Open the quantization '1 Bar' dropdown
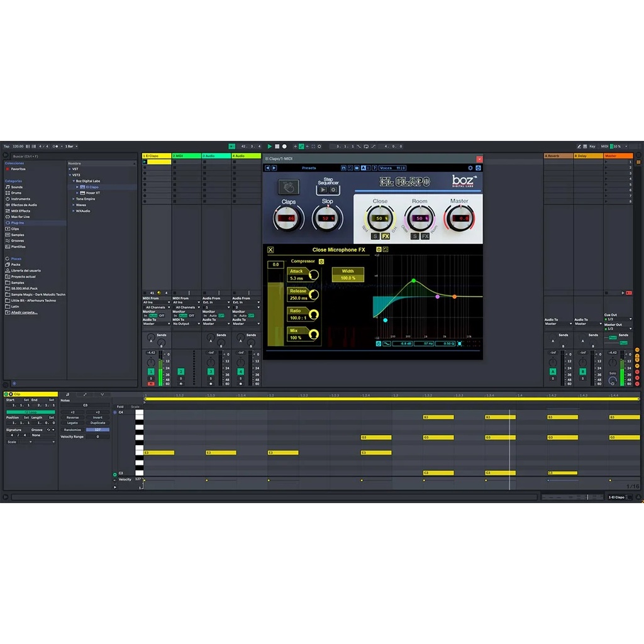This screenshot has width=644, height=644. click(x=70, y=147)
